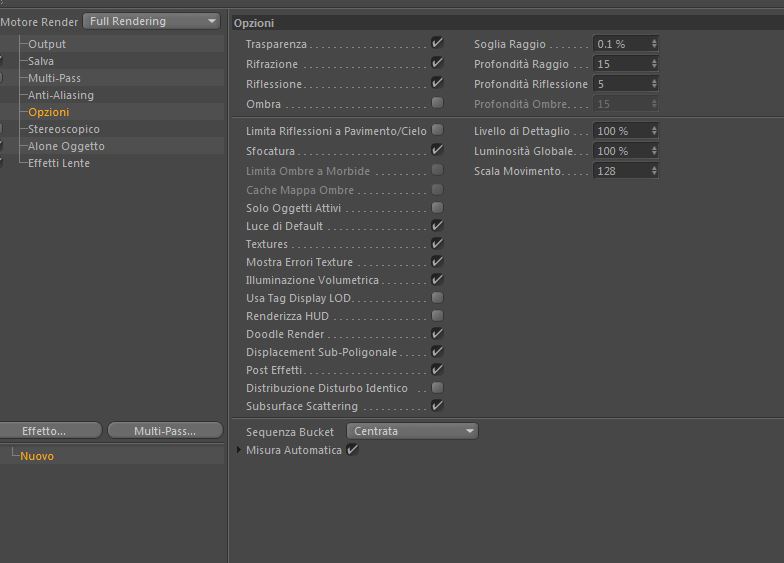This screenshot has height=563, width=784.
Task: Toggle the Misura Automatica checkbox
Action: click(352, 450)
